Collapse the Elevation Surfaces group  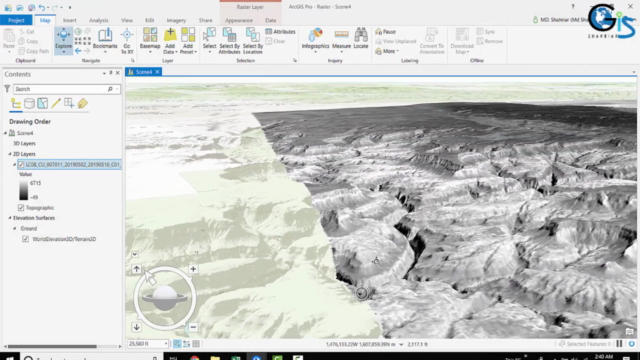[10, 218]
